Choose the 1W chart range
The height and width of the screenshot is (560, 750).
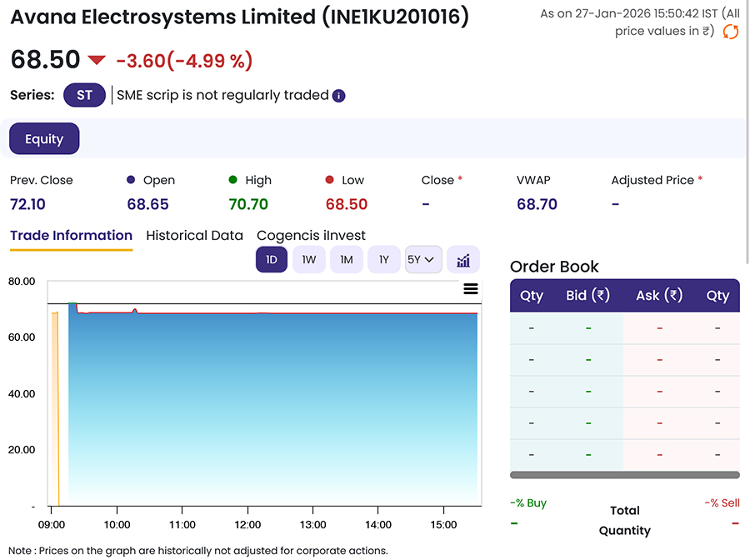[x=308, y=260]
